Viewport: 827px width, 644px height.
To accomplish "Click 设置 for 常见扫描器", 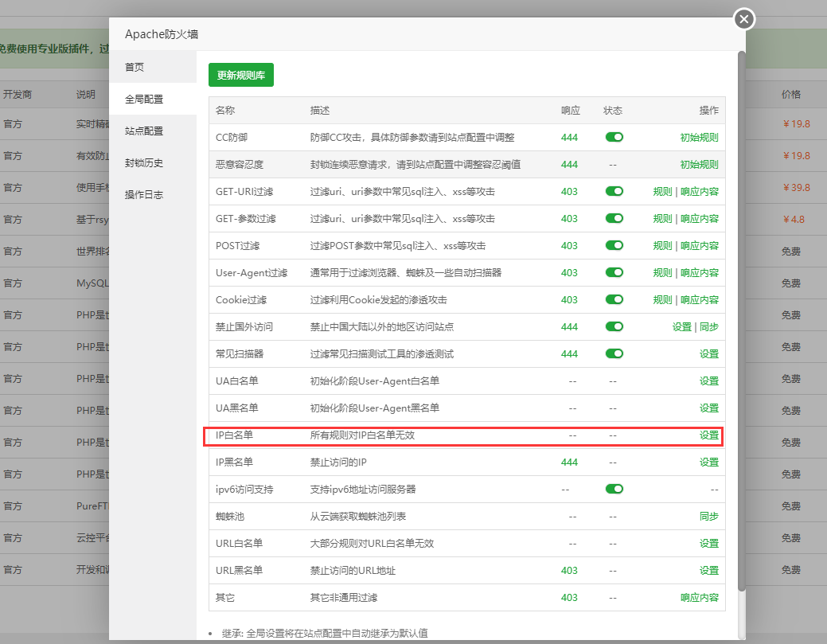I will (x=709, y=354).
